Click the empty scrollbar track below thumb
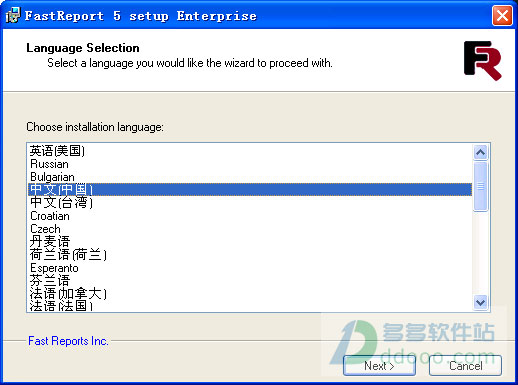The height and width of the screenshot is (385, 518). click(x=480, y=253)
